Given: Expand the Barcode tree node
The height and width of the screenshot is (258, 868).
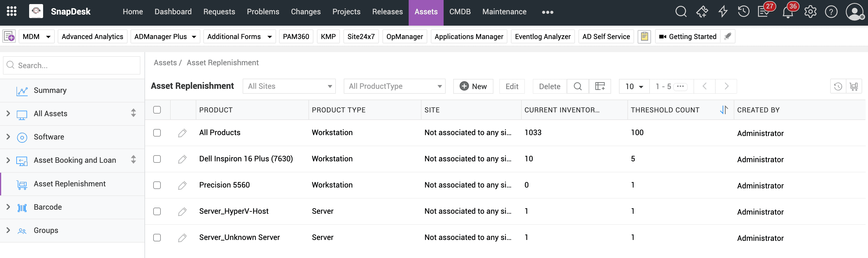Looking at the screenshot, I should [8, 207].
